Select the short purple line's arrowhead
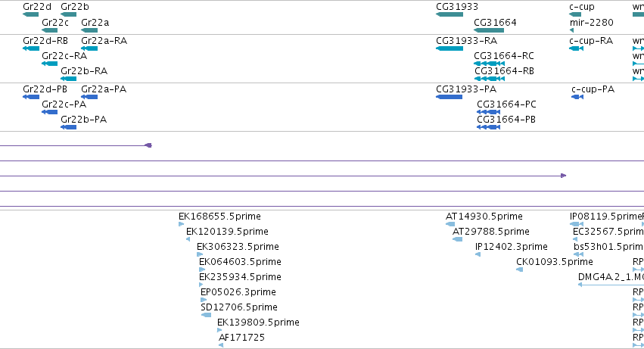 coord(148,145)
